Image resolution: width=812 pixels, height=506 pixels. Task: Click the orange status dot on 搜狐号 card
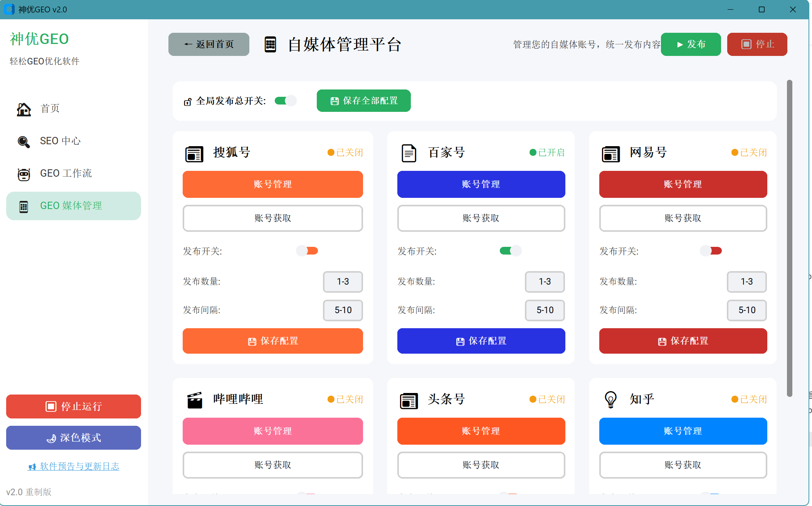[x=331, y=152]
